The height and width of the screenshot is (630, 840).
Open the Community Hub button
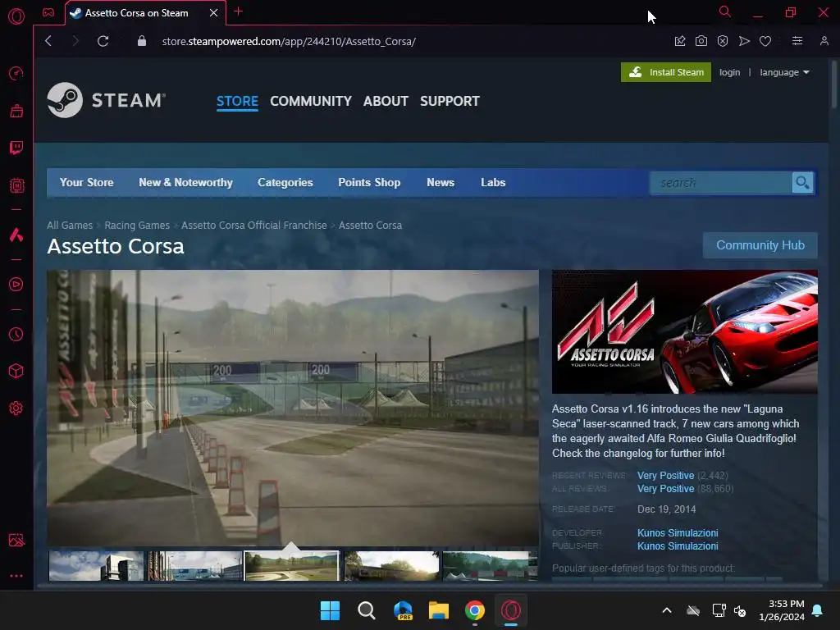point(760,245)
